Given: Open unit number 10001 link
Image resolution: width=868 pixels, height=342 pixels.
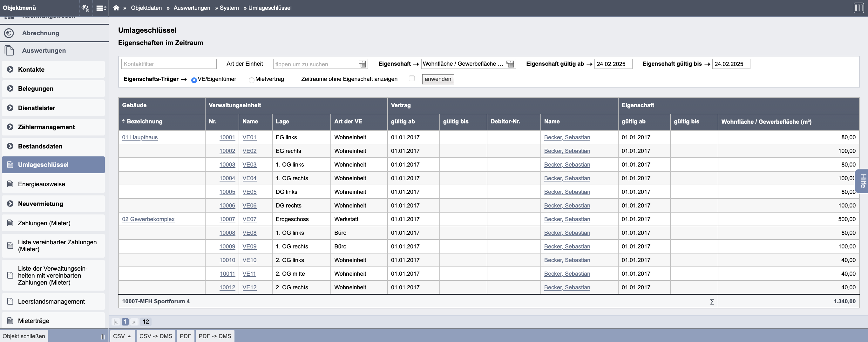Looking at the screenshot, I should click(x=227, y=137).
